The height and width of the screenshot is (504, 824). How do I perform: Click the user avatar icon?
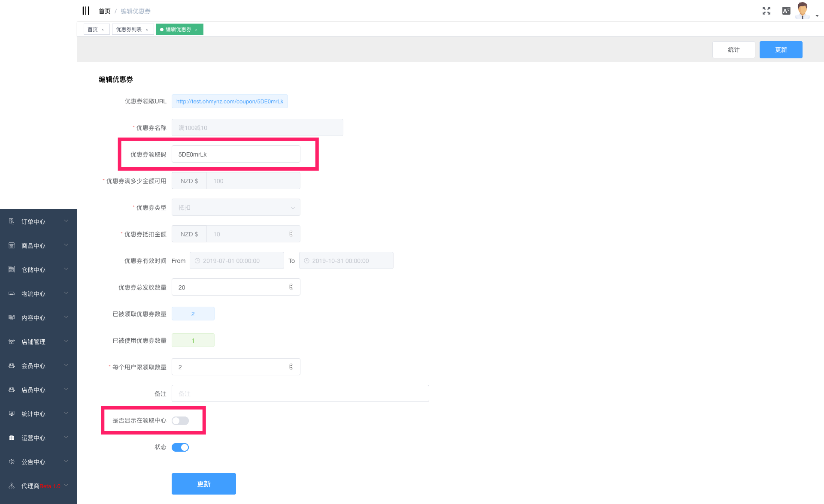[803, 11]
